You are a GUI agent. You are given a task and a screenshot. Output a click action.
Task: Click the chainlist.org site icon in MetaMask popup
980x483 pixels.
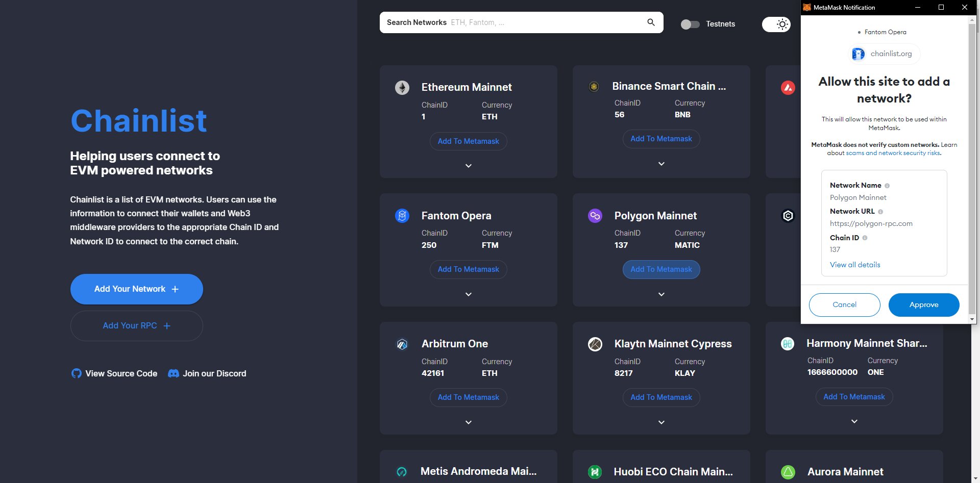tap(859, 54)
